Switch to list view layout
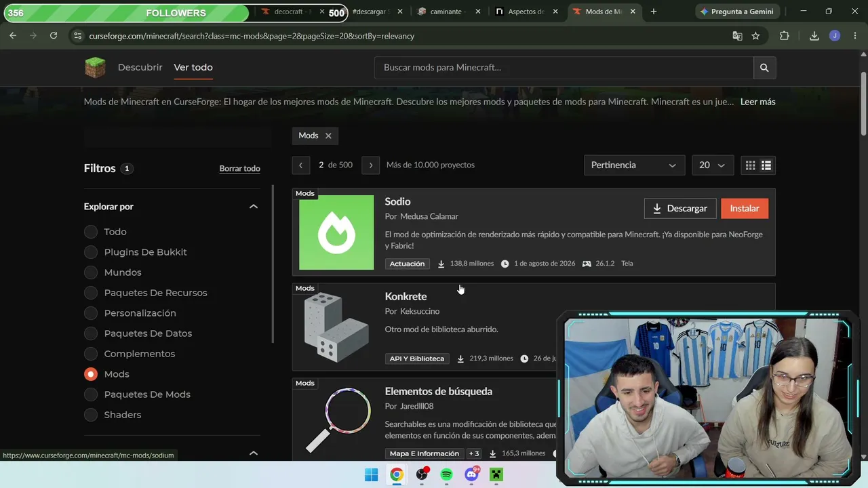Image resolution: width=868 pixels, height=488 pixels. (x=766, y=165)
